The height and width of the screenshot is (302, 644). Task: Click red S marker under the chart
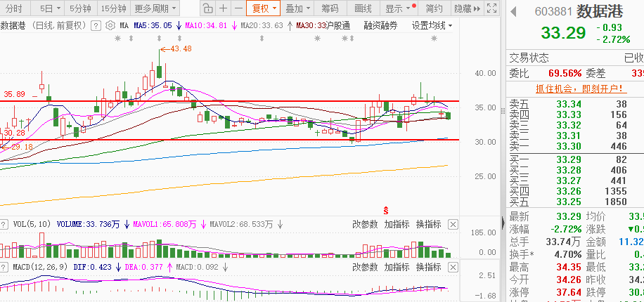pyautogui.click(x=386, y=211)
